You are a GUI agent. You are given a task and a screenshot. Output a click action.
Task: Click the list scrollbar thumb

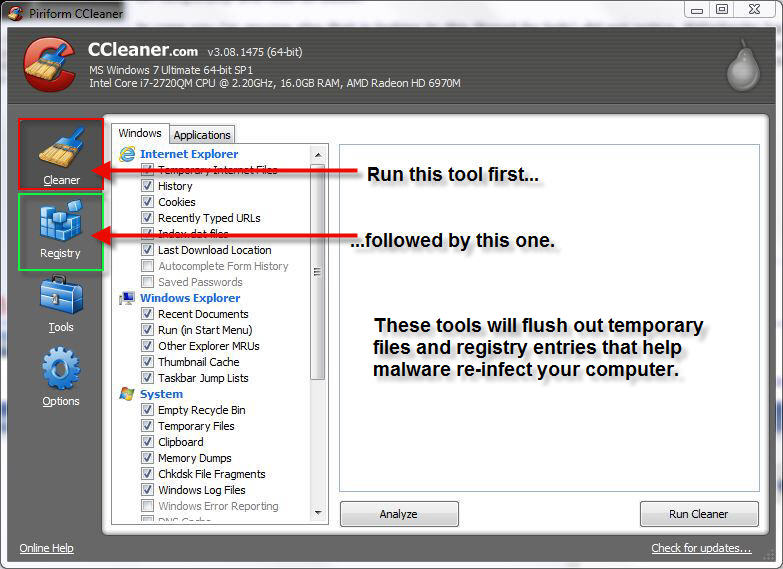coord(318,272)
